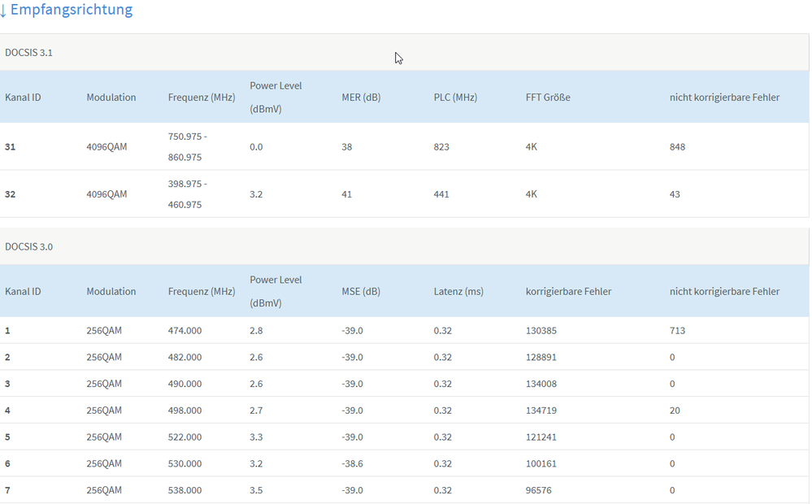Screen dimensions: 812x504
Task: Select Kanal ID 31 row label
Action: (x=11, y=147)
